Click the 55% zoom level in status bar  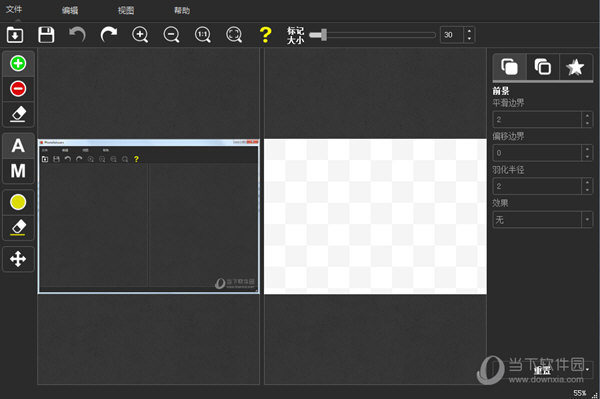click(580, 393)
